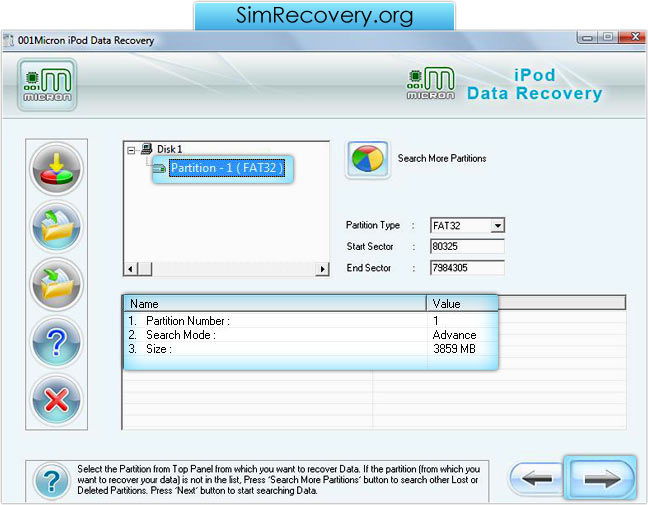This screenshot has height=505, width=648.
Task: Click the drive icon beside Partition - 1
Action: [x=159, y=168]
